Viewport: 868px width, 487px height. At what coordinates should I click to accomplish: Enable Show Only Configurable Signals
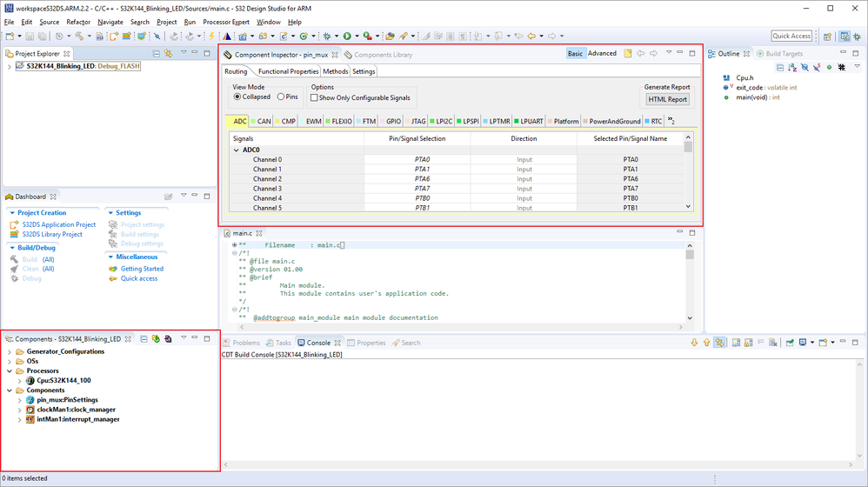[x=314, y=97]
